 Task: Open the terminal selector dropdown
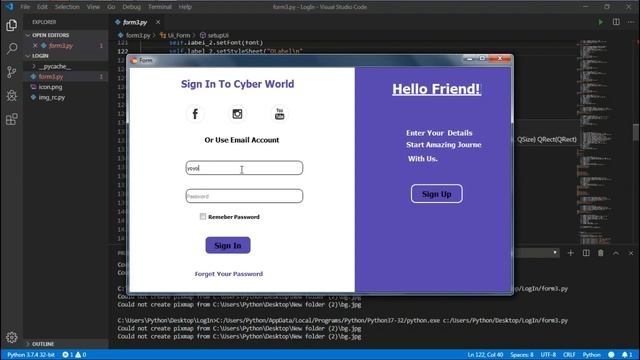537,253
